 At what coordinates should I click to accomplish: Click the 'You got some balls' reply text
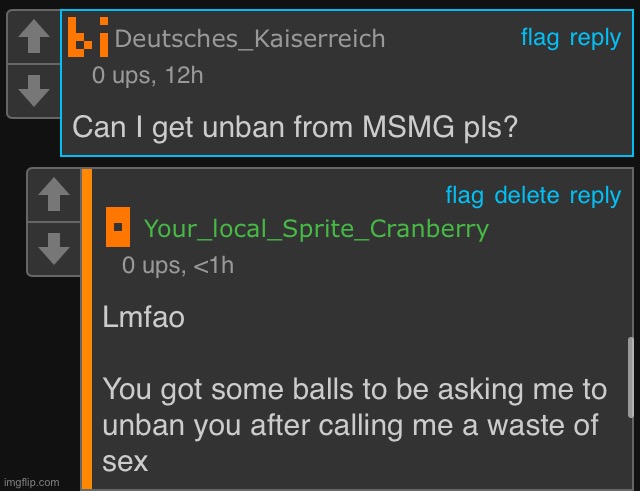coord(355,424)
